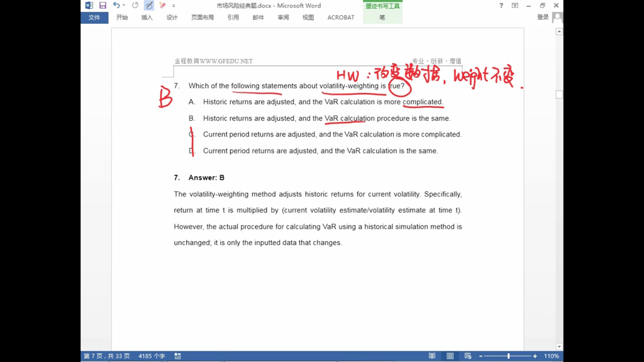The image size is (644, 362).
Task: Switch to the 开始 tab
Action: (122, 18)
